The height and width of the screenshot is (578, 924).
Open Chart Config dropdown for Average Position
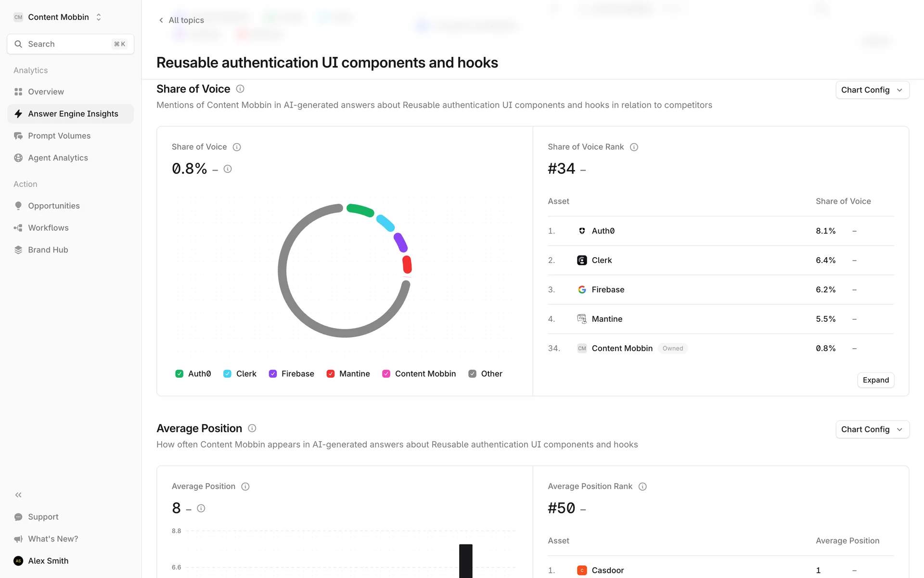click(x=872, y=430)
